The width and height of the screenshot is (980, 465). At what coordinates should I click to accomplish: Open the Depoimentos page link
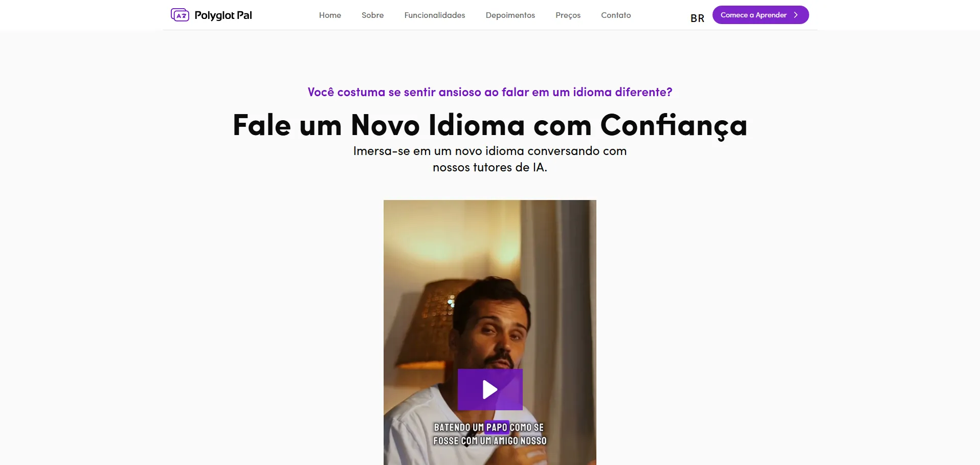(510, 15)
